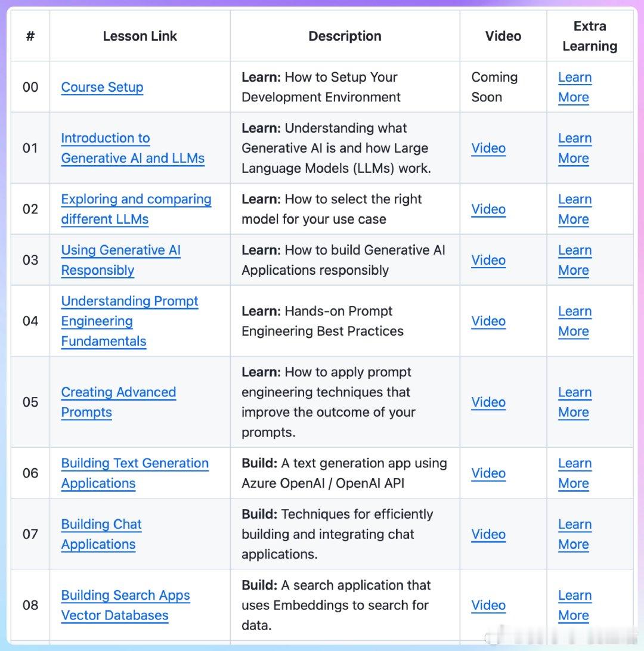Select the row number 04 cell

(x=30, y=321)
